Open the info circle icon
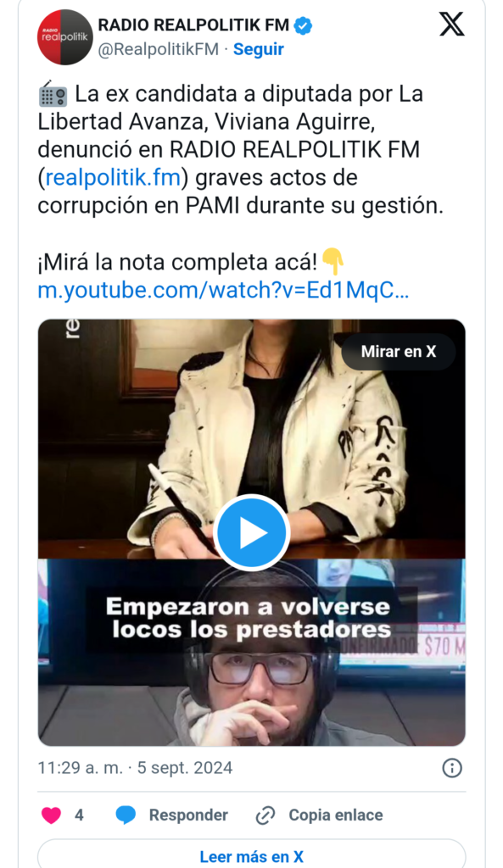Image resolution: width=503 pixels, height=868 pixels. (x=452, y=768)
